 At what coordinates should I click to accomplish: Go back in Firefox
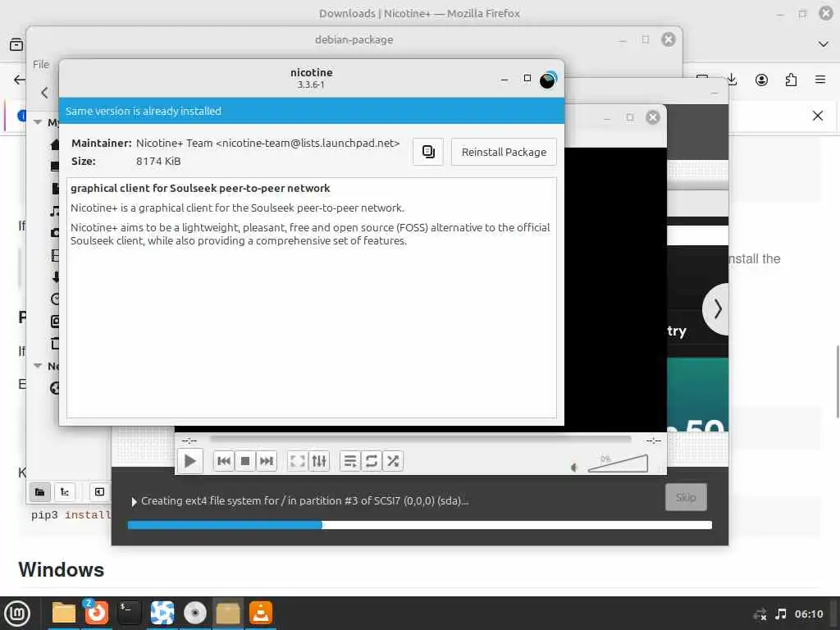[20, 80]
